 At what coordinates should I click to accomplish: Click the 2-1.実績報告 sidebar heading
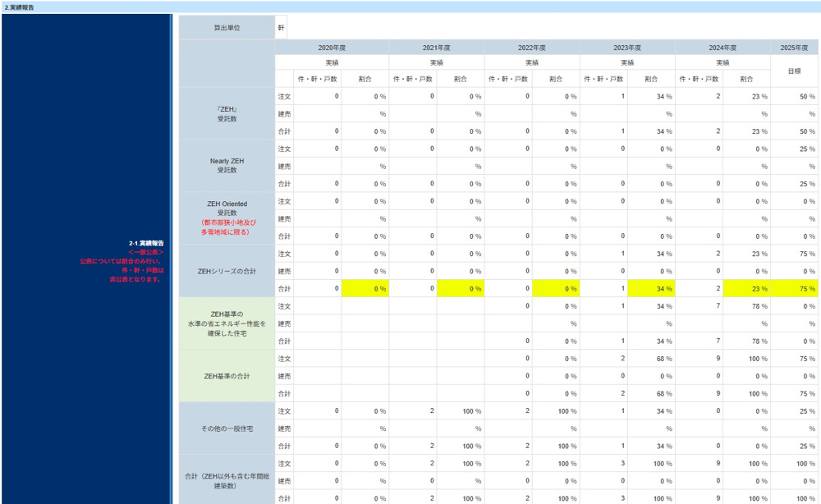146,243
